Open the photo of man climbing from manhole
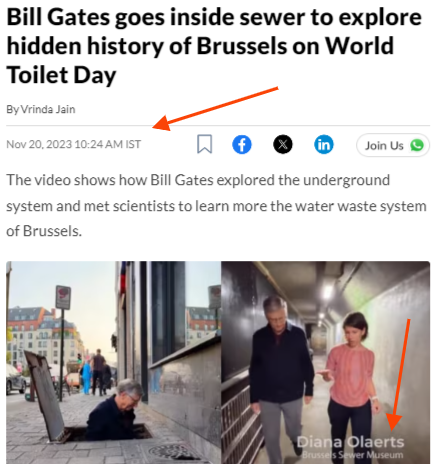 (x=113, y=362)
